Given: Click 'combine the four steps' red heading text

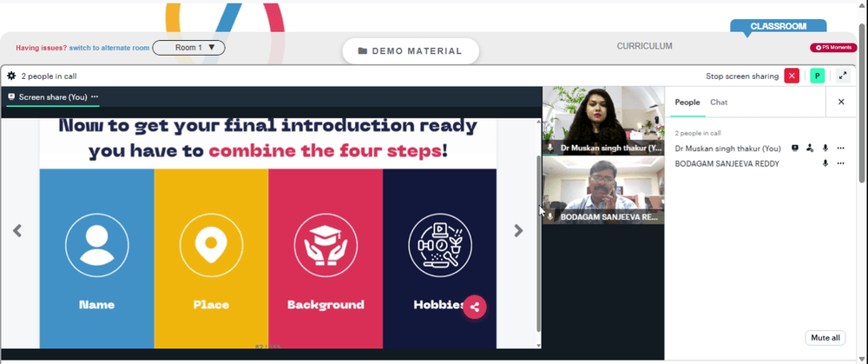Looking at the screenshot, I should [325, 149].
